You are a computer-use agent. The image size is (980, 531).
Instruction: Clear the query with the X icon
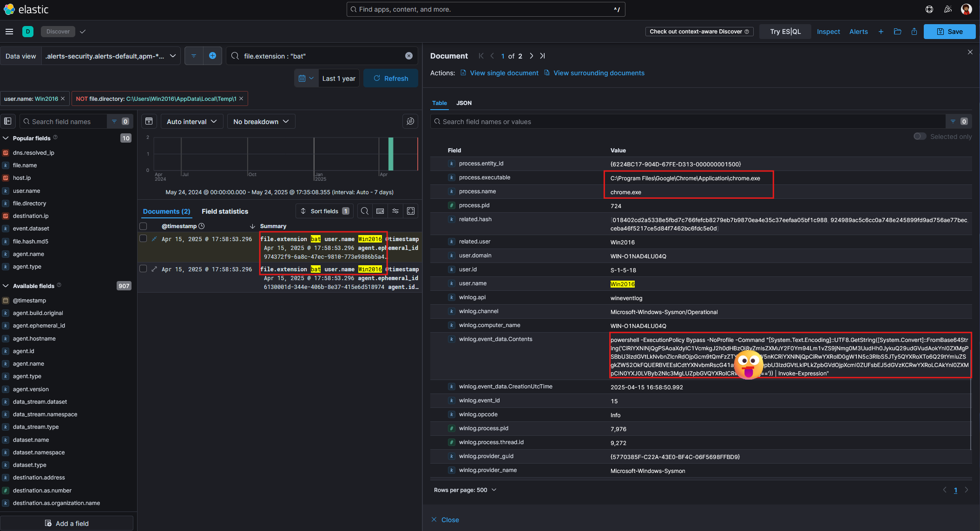pyautogui.click(x=409, y=56)
